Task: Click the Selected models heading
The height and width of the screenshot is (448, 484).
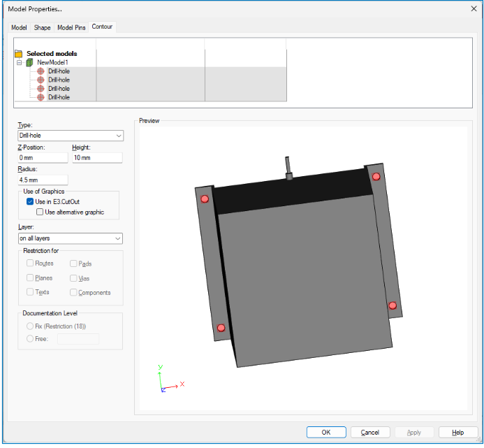Action: 52,54
